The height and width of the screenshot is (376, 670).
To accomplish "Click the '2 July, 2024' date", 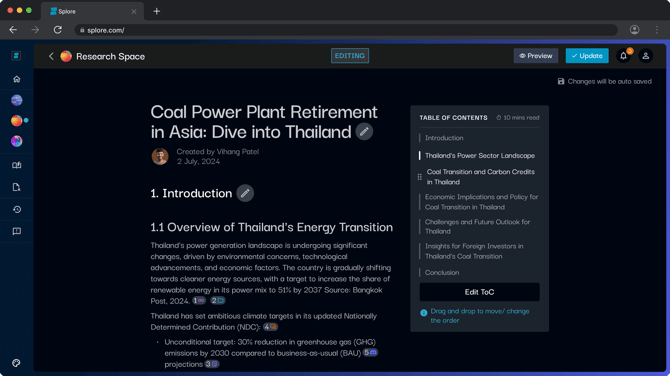I will click(x=198, y=162).
